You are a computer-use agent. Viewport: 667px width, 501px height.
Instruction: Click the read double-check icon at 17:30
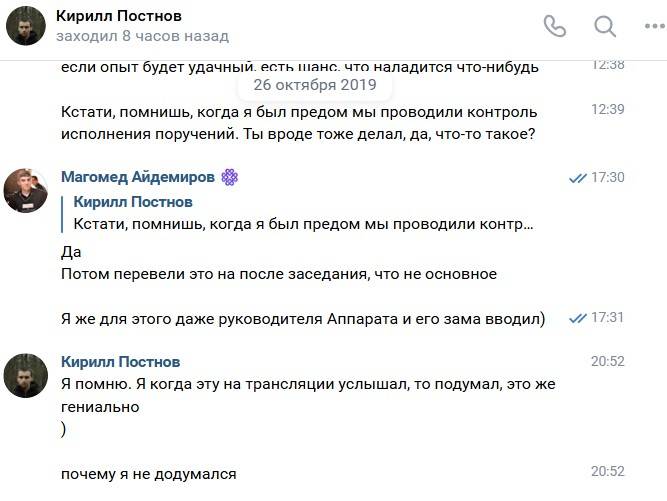578,178
